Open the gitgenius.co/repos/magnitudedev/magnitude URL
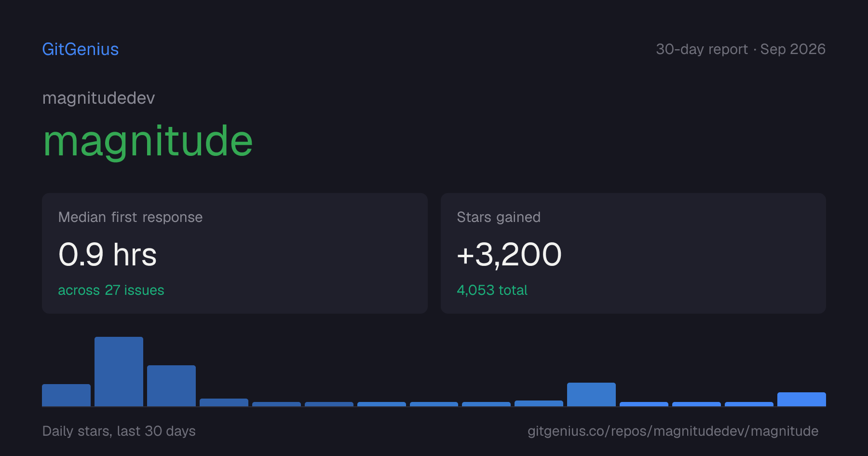868x456 pixels. coord(673,431)
